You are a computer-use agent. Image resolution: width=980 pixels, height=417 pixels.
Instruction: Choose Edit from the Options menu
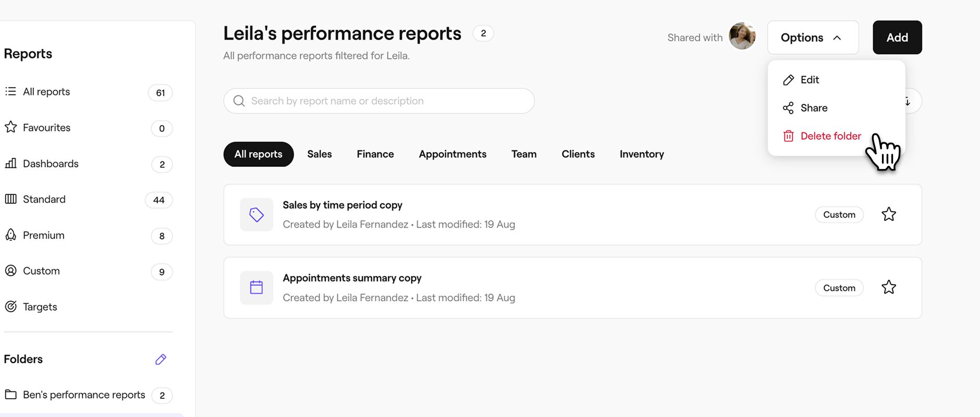809,80
